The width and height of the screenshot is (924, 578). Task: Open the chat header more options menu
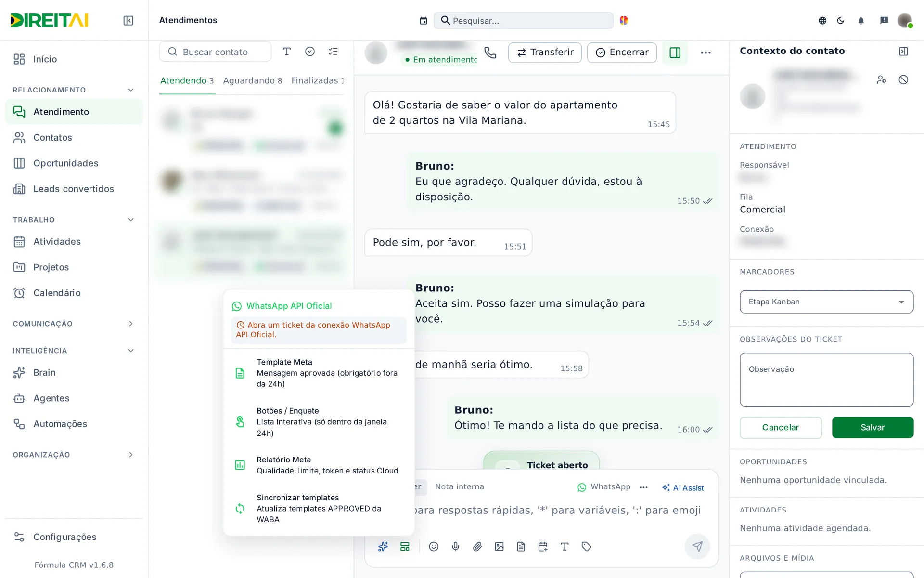pos(706,53)
